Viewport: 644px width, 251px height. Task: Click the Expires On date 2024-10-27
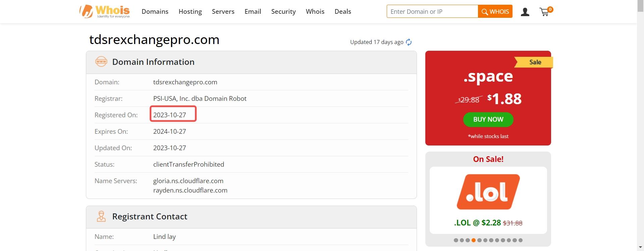click(169, 131)
